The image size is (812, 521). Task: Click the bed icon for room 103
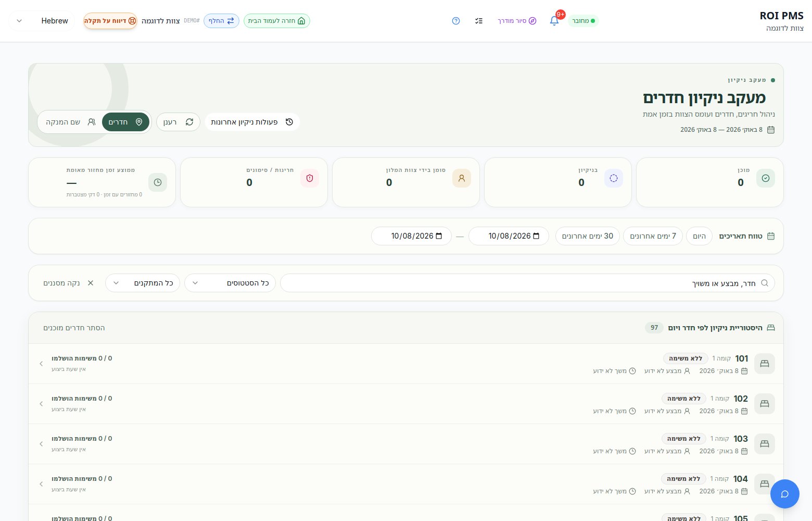coord(765,444)
